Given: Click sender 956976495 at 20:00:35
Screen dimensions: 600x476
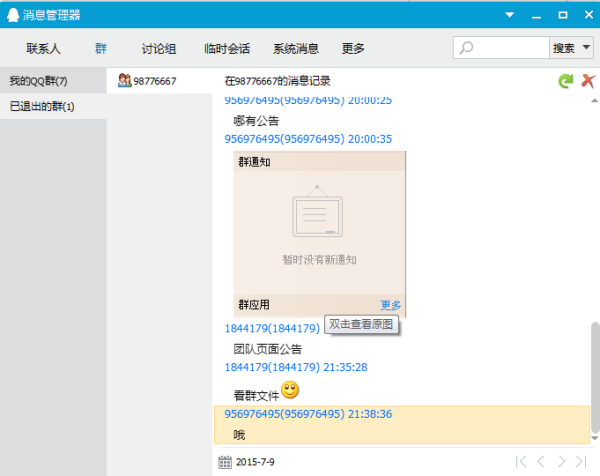Looking at the screenshot, I should pos(308,139).
